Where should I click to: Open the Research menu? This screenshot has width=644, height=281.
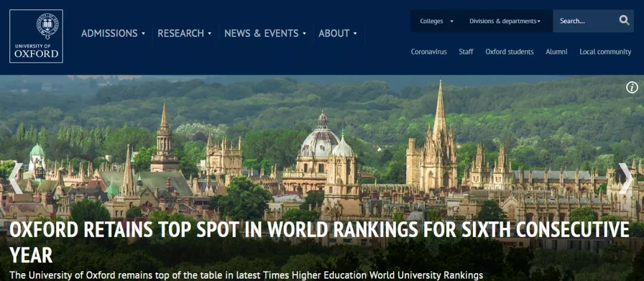click(x=184, y=33)
